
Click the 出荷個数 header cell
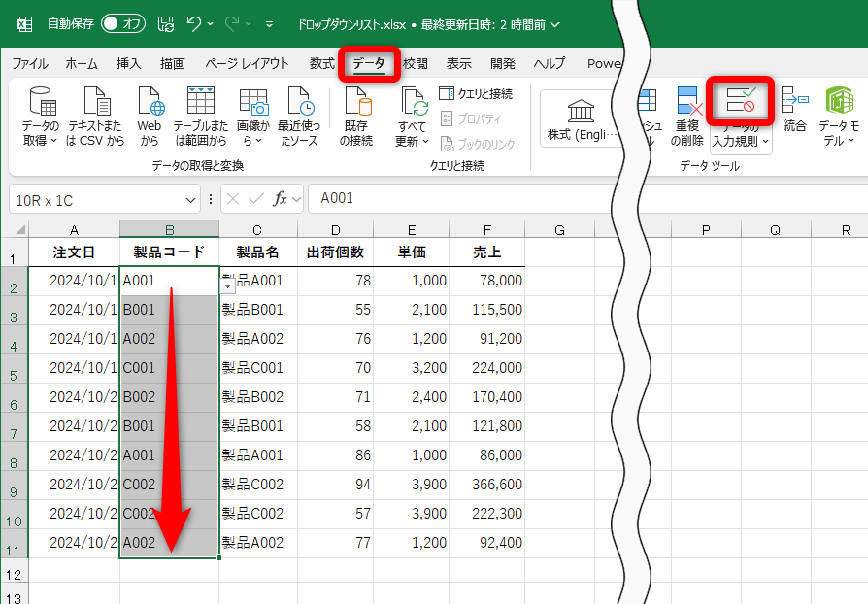point(335,252)
